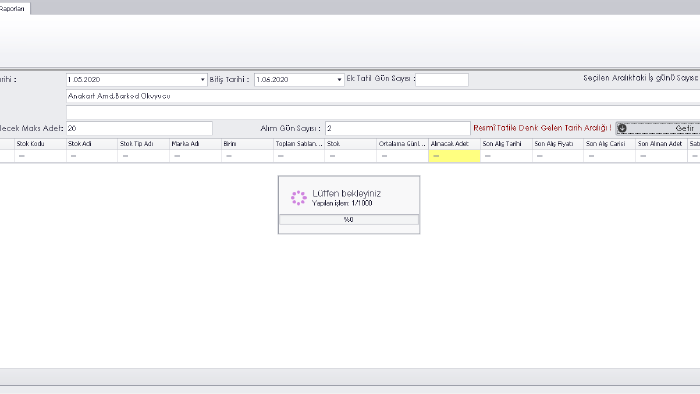Click the Lütfen bekleyiniz text
Image resolution: width=700 pixels, height=394 pixels.
click(346, 193)
